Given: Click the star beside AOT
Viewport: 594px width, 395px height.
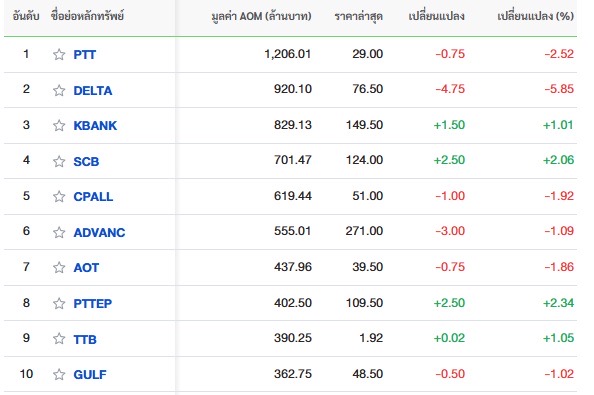Looking at the screenshot, I should (59, 267).
